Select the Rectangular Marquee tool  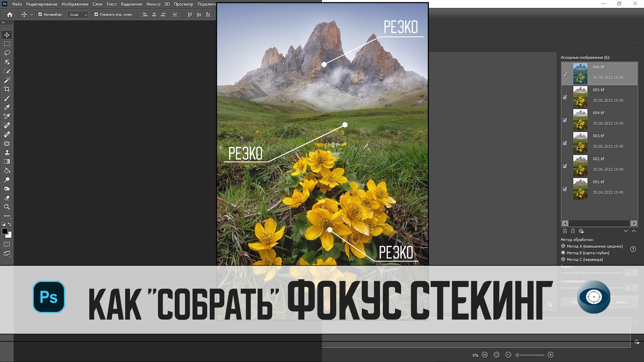pos(7,44)
